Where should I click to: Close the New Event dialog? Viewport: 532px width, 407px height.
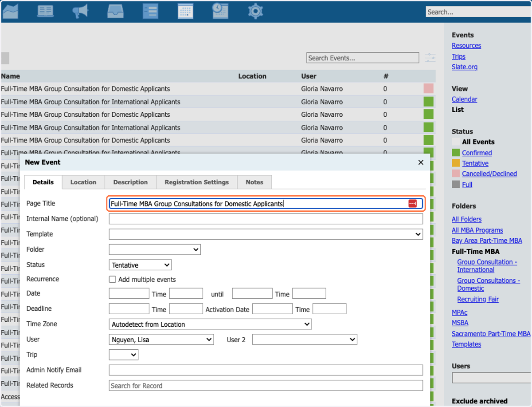[x=421, y=162]
